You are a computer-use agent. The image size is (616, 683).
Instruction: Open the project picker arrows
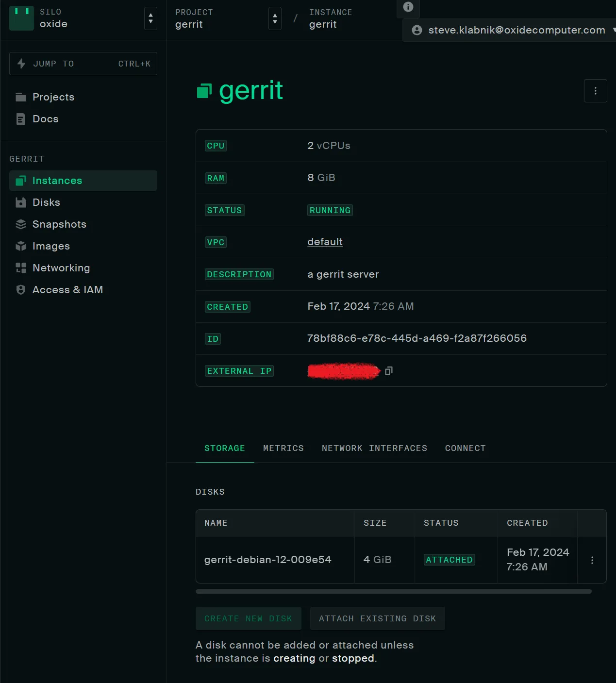tap(275, 18)
